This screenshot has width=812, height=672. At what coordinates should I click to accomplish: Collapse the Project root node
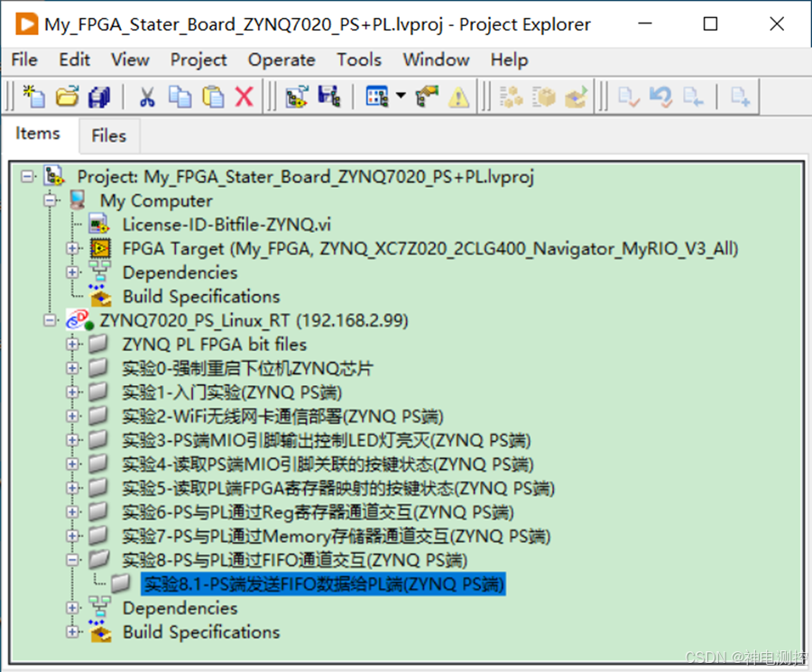pyautogui.click(x=27, y=177)
